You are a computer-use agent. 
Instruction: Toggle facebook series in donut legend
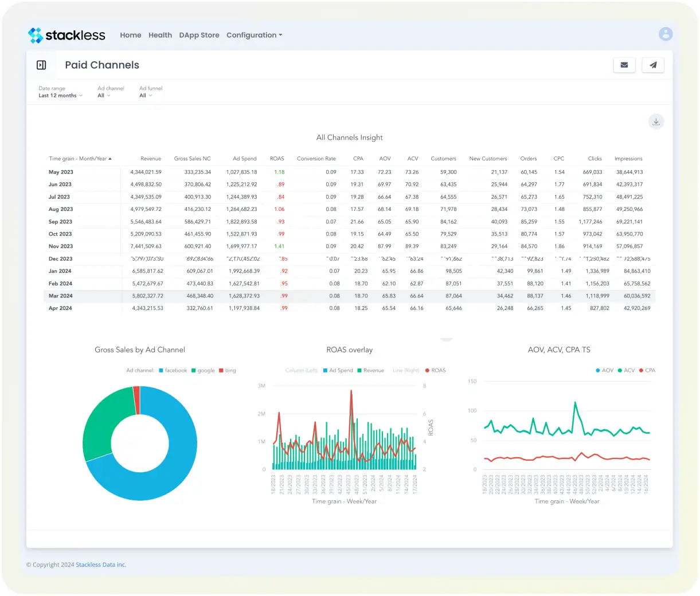173,371
